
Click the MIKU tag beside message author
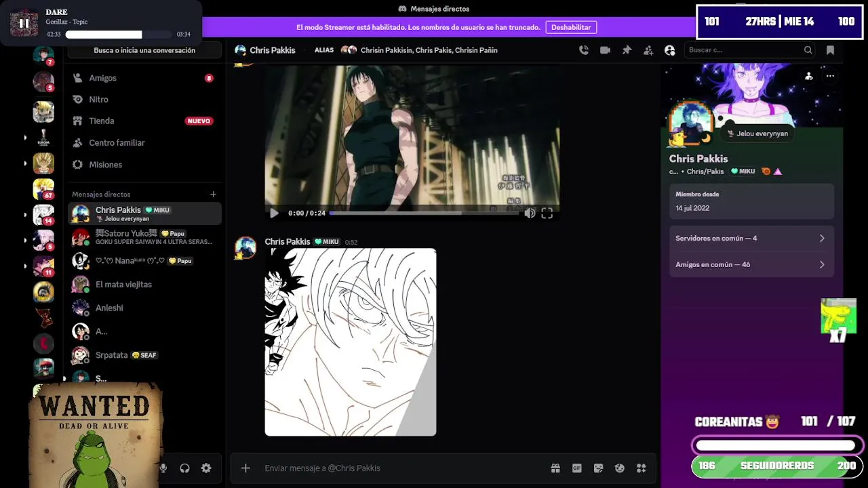coord(327,242)
